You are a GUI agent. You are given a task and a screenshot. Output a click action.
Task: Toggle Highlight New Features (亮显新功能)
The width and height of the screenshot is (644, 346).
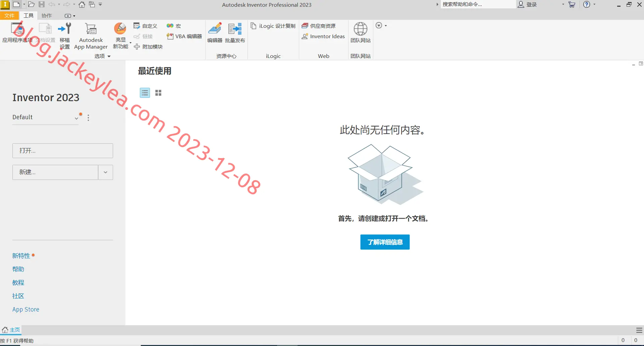(x=120, y=36)
